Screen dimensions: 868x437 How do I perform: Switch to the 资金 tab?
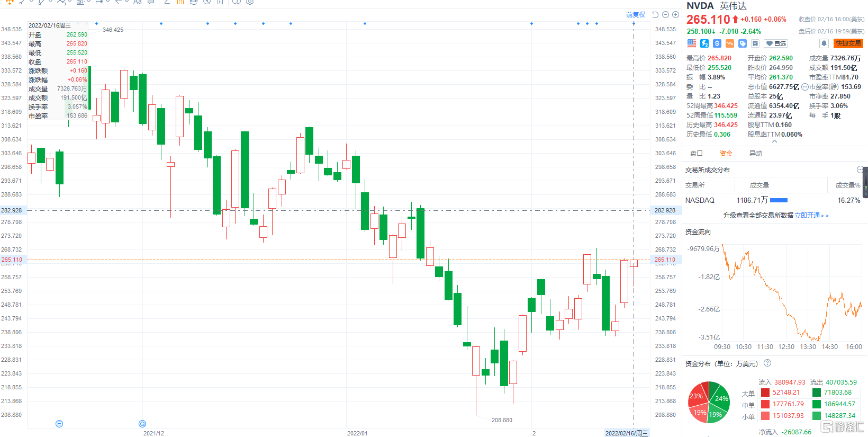tap(726, 154)
